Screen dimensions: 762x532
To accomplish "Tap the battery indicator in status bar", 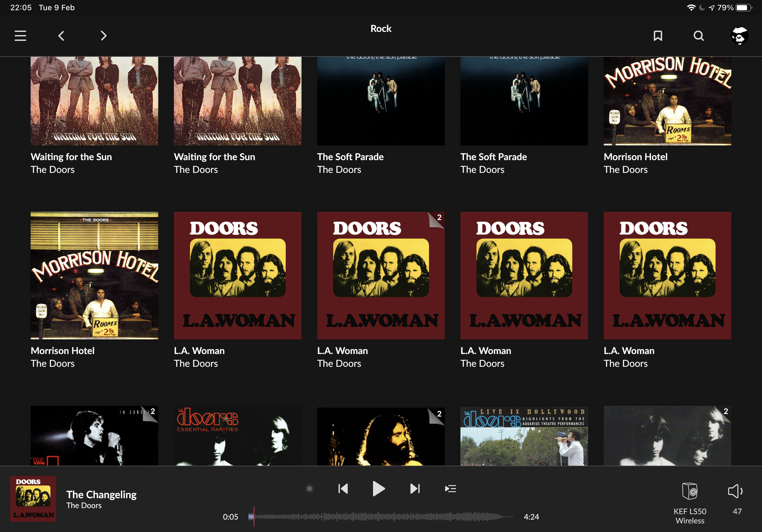I will [x=744, y=7].
